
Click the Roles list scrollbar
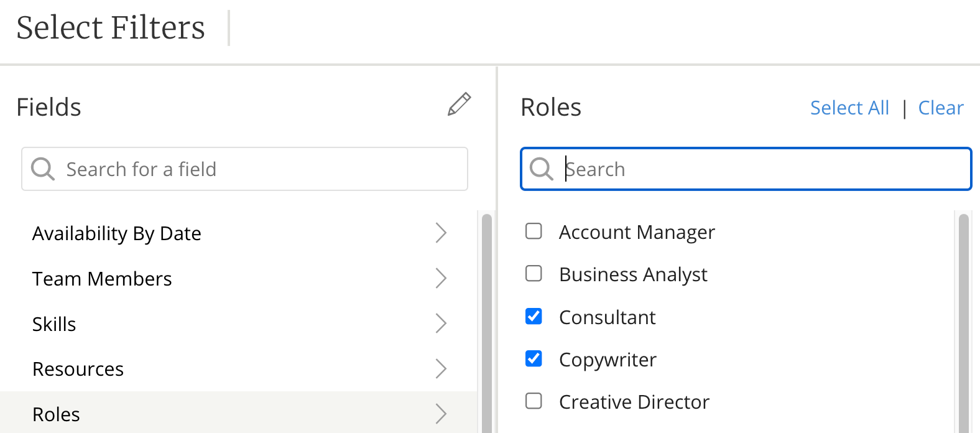point(964,323)
